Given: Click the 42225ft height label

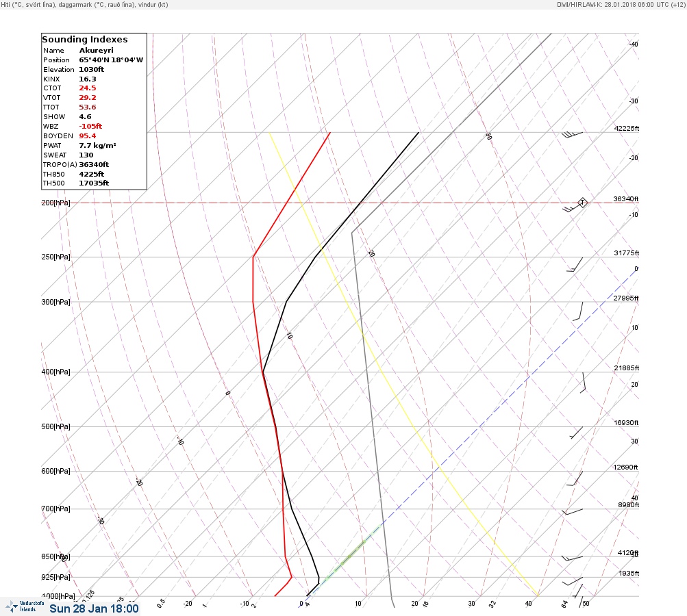Looking at the screenshot, I should tap(627, 128).
